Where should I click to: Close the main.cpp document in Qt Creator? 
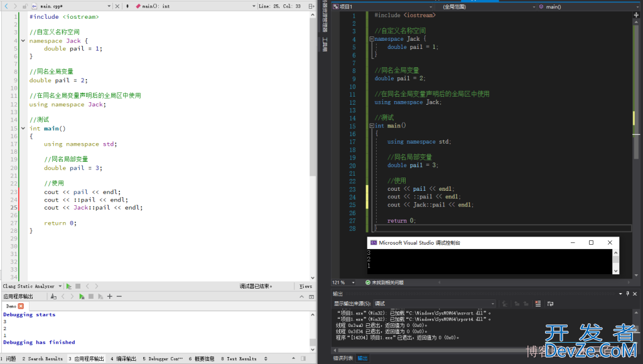(117, 6)
